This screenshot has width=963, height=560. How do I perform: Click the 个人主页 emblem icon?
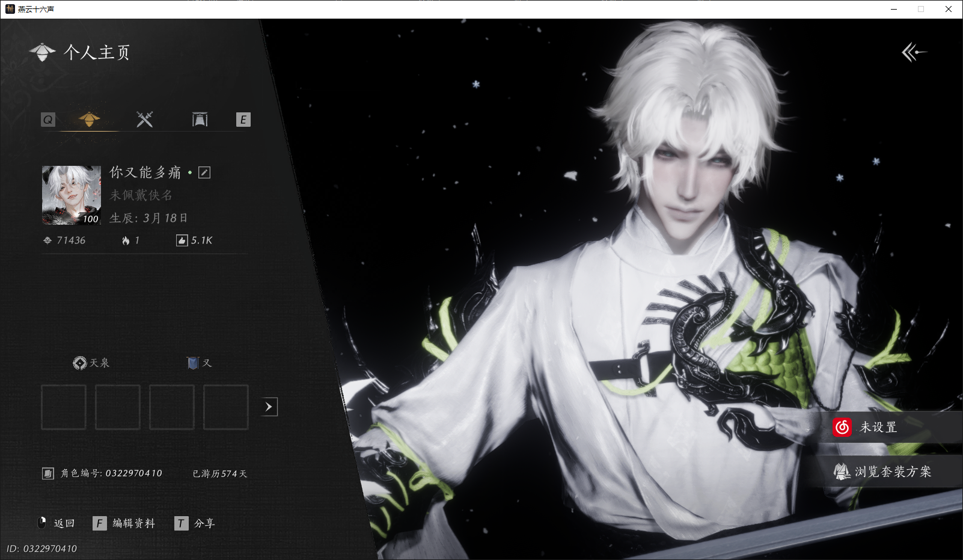coord(42,52)
